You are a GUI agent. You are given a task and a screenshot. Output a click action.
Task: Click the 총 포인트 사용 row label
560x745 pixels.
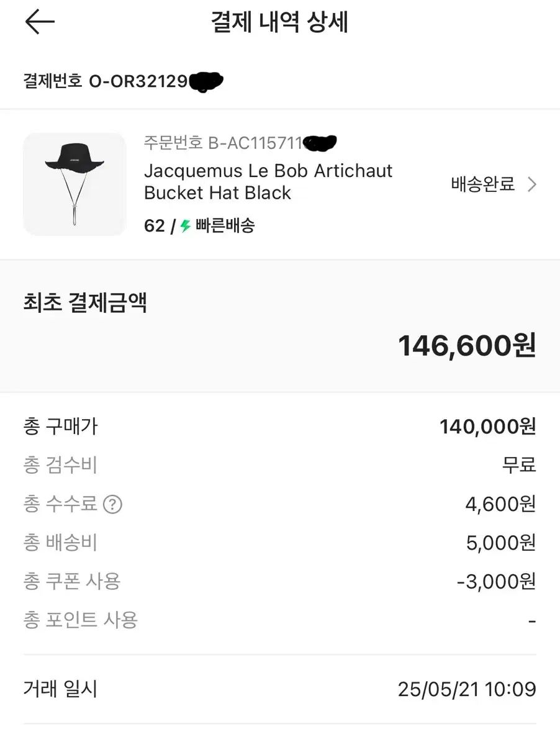80,620
